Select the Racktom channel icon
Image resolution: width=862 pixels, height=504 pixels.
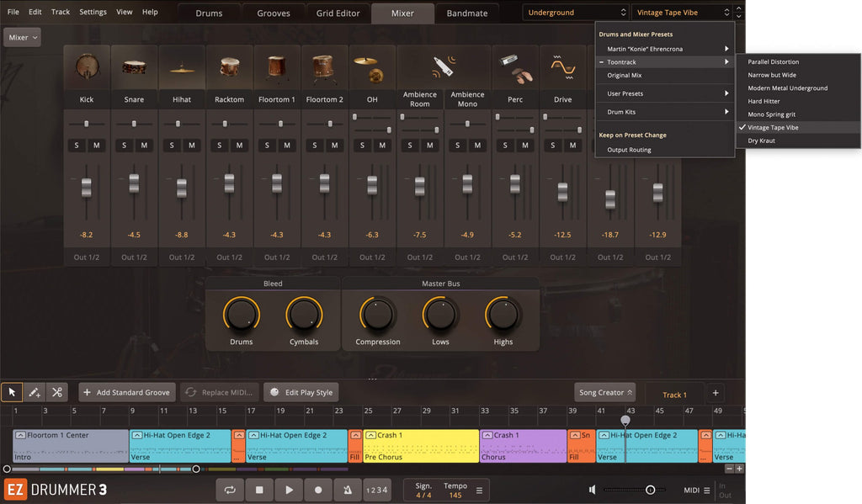coord(229,67)
